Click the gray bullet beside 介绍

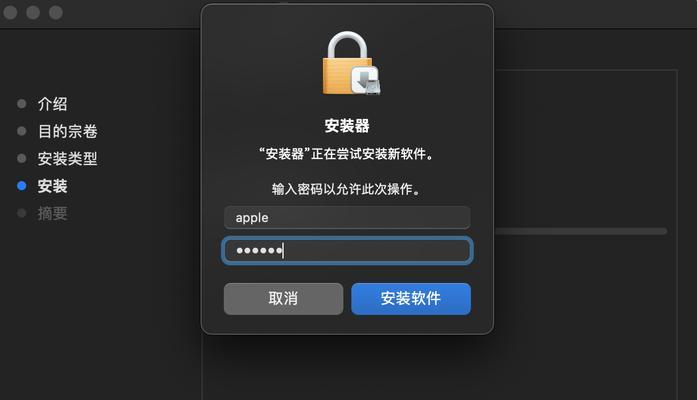(21, 104)
